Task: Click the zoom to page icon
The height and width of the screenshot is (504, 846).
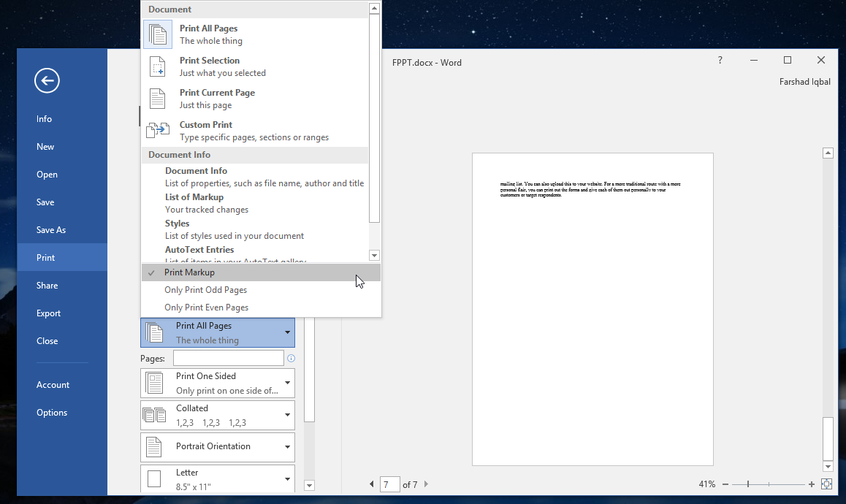Action: 827,484
